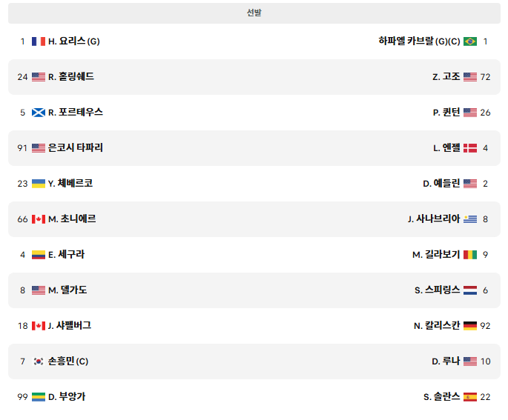Click the Uruguay flag beside J. 사나브리아
The image size is (508, 420).
click(x=469, y=219)
